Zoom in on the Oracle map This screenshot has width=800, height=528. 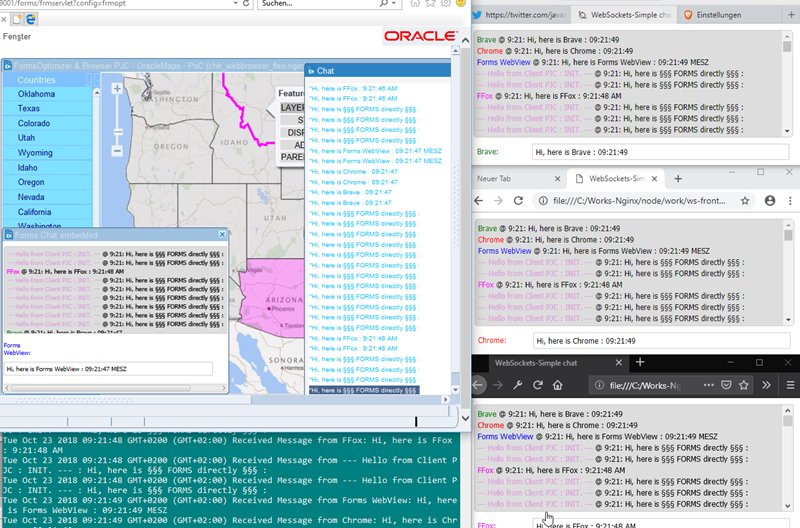coord(117,88)
